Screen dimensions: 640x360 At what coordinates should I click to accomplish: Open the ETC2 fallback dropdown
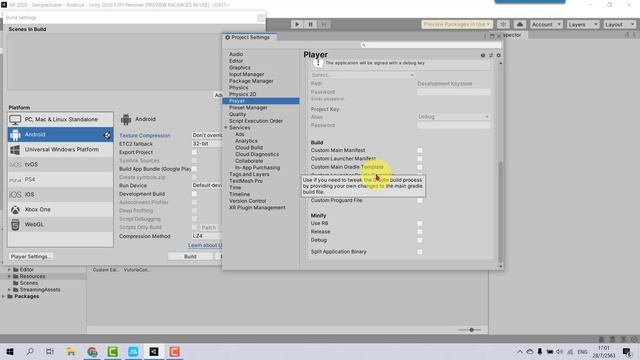(207, 144)
